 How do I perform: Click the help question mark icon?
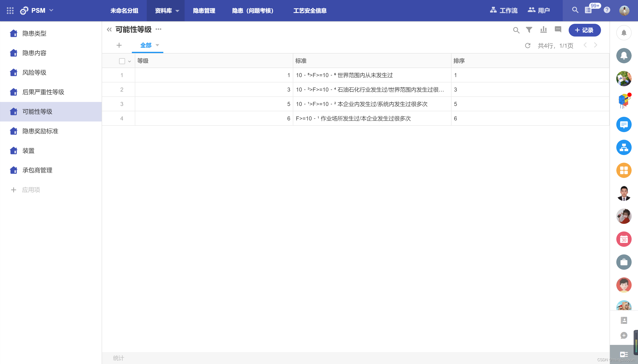(x=607, y=10)
